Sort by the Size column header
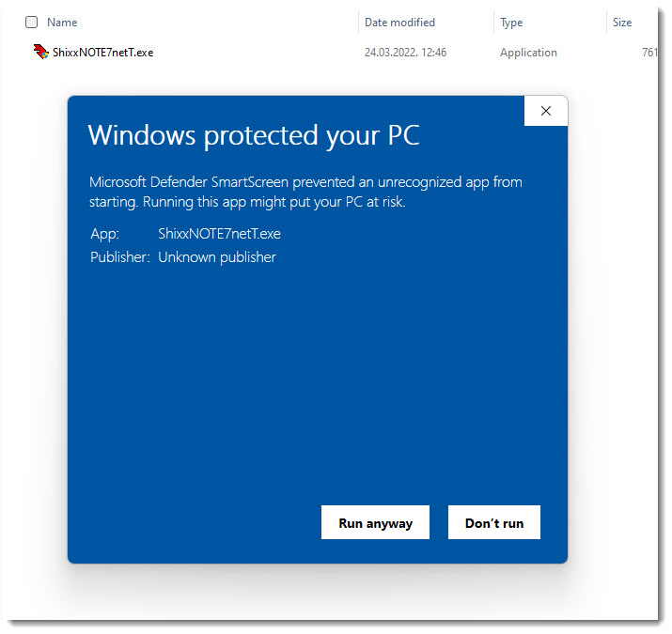Viewport: 672px width, 634px height. 622,23
